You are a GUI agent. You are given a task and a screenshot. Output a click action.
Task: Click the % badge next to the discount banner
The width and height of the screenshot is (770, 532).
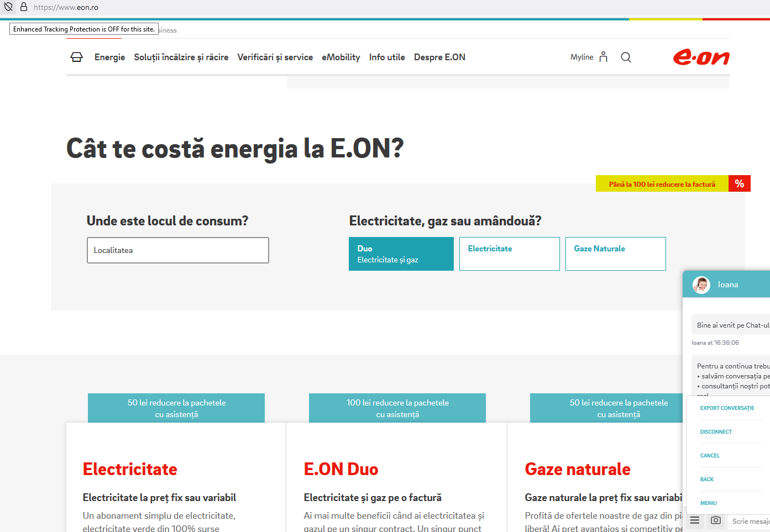click(739, 183)
